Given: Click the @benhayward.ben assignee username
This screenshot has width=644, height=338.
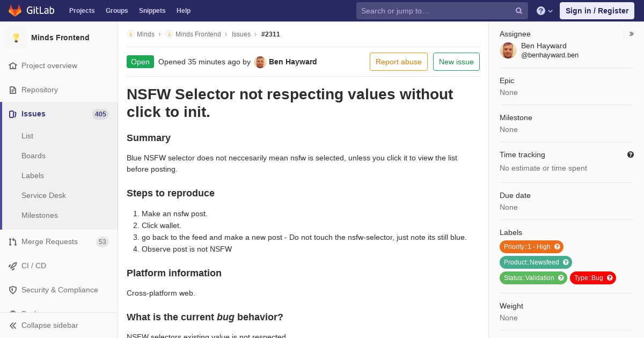Looking at the screenshot, I should 550,55.
